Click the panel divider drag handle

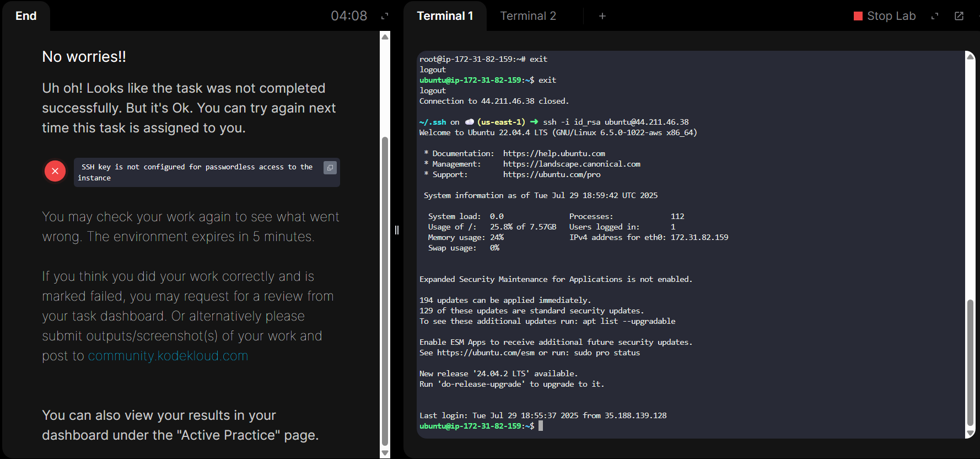point(397,229)
